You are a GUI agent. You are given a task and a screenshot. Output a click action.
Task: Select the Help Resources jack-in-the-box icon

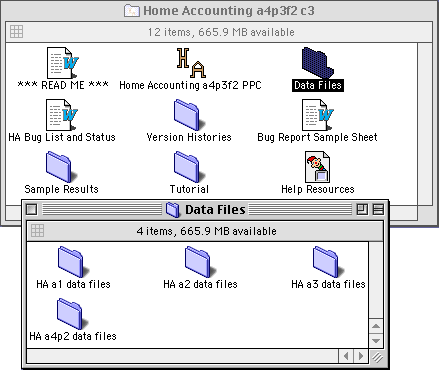(x=317, y=167)
